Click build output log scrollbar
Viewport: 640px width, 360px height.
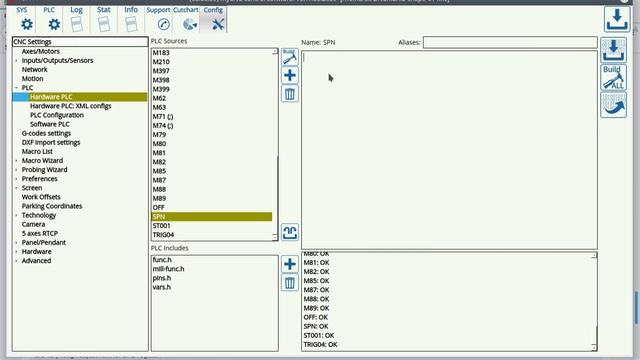tap(595, 301)
